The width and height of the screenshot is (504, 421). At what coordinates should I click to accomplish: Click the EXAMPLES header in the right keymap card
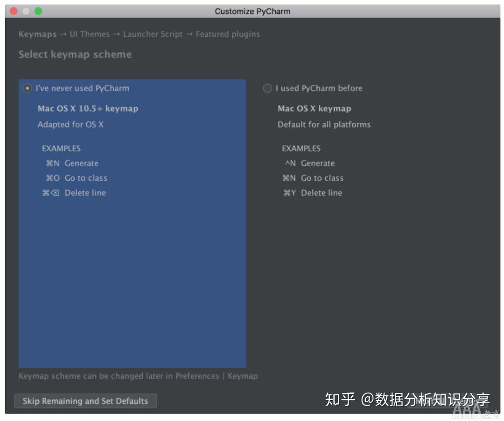click(x=301, y=148)
